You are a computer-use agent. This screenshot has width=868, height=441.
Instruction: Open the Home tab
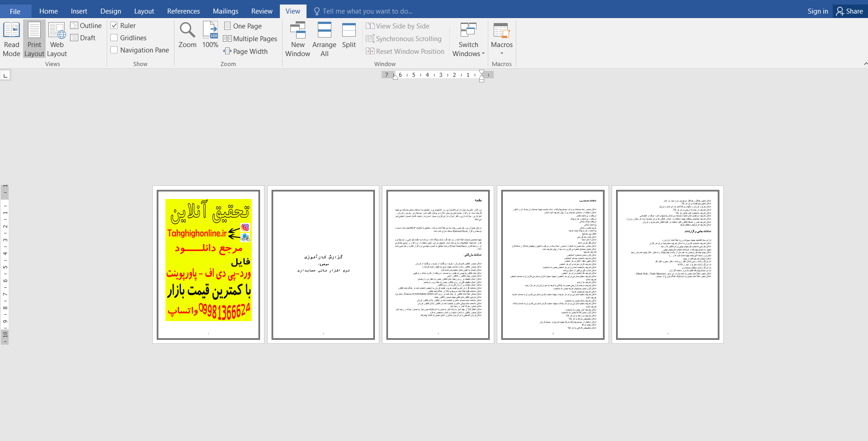(x=48, y=11)
